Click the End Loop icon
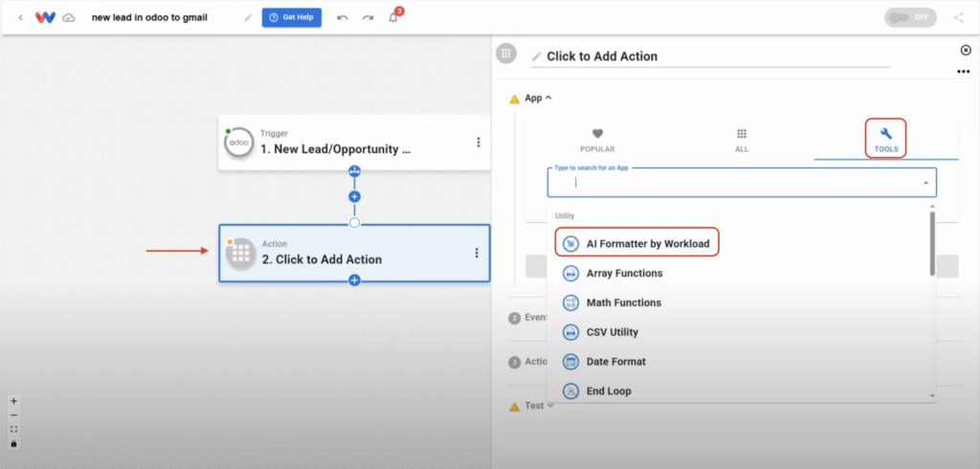The image size is (980, 469). (x=570, y=391)
